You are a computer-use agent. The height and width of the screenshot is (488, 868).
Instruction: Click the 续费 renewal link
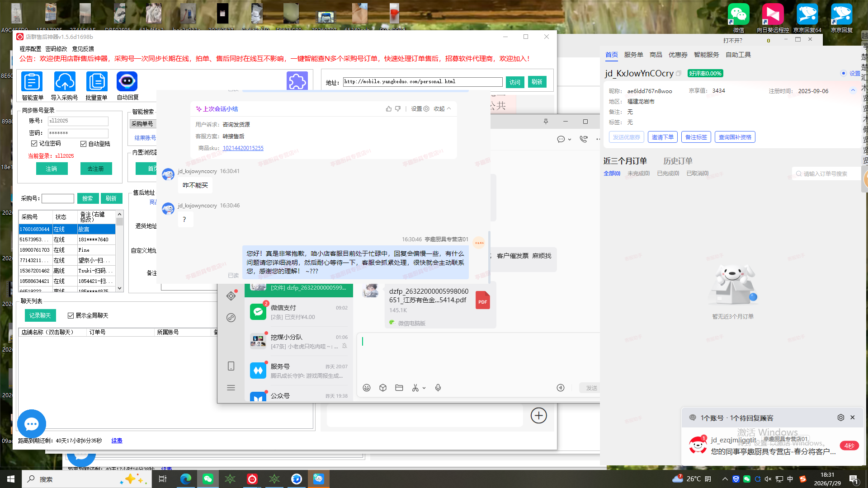117,441
